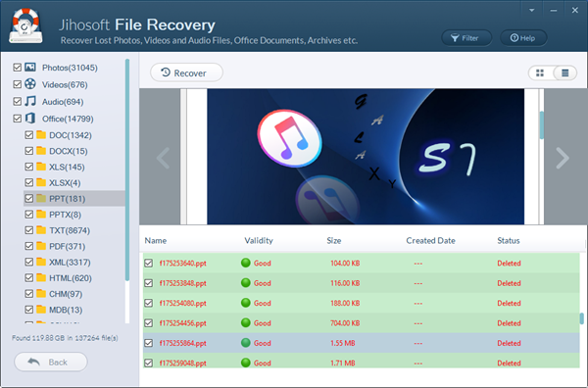Screen dimensions: 588x388
Task: Uncheck the Audio(694) checkbox
Action: click(x=18, y=101)
